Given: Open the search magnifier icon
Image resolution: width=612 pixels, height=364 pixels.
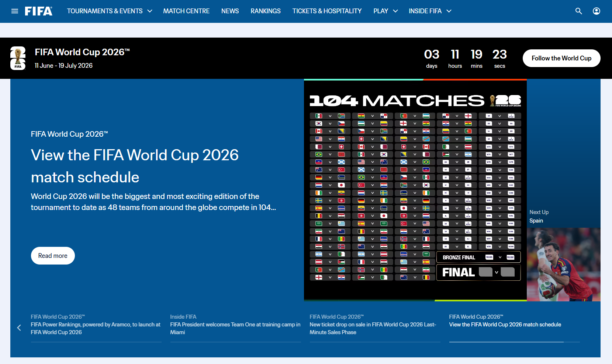Looking at the screenshot, I should coord(578,11).
